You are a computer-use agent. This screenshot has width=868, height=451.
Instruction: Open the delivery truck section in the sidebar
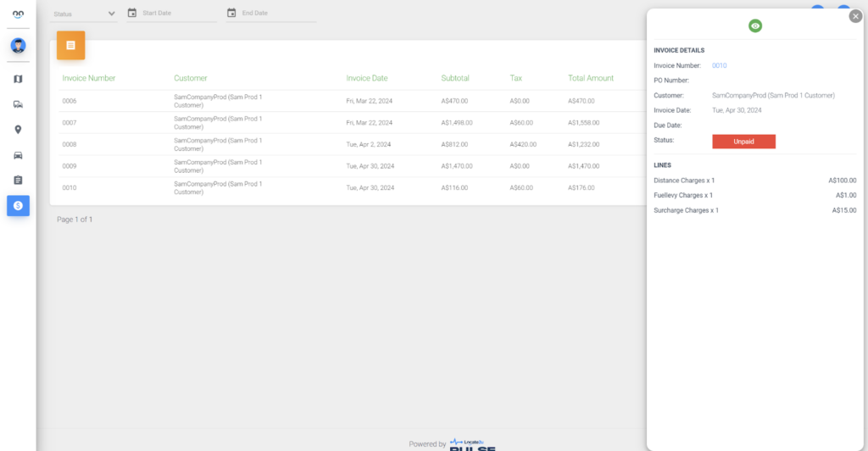click(x=19, y=104)
